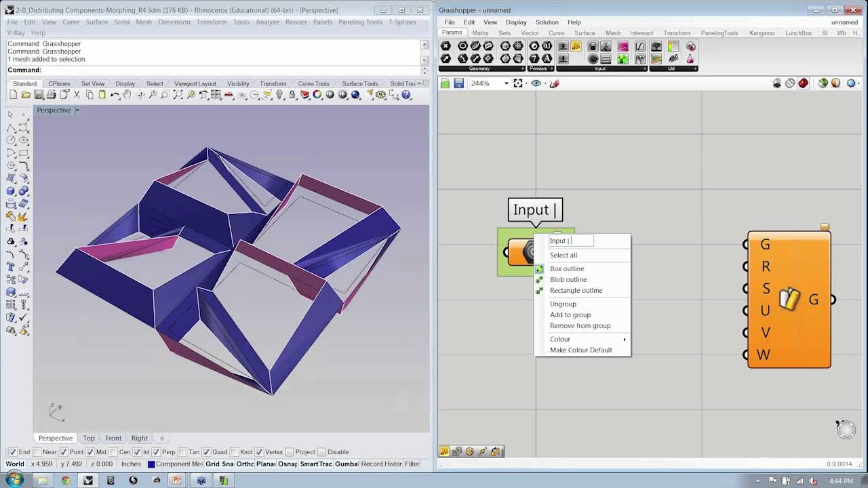Click the Undo arrow in Rhino toolbar
This screenshot has height=488, width=868.
pyautogui.click(x=115, y=95)
